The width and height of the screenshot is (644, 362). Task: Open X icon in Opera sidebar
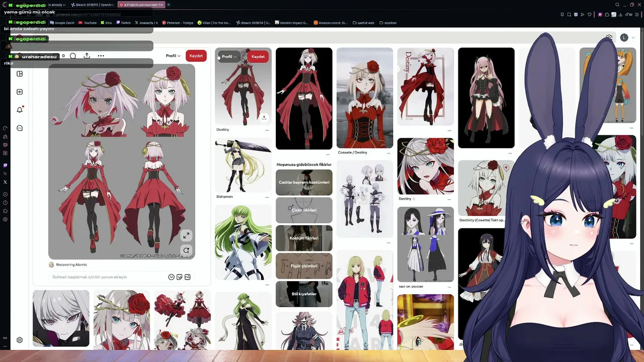(x=5, y=182)
